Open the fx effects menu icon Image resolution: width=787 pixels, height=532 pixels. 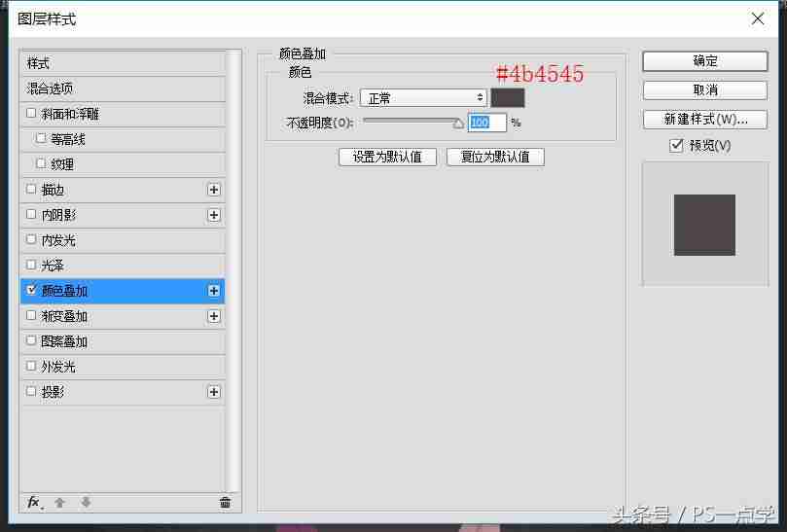click(x=34, y=502)
